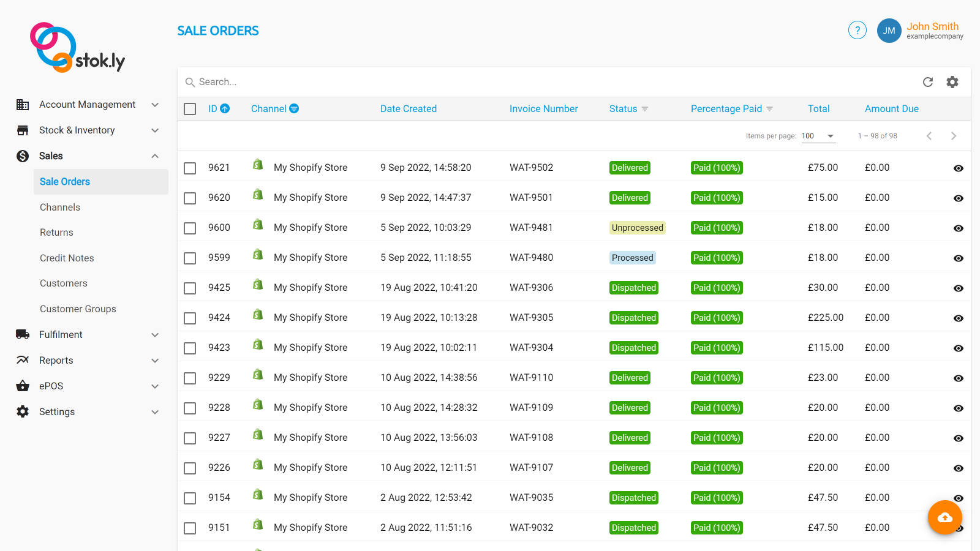Click the Channel column filter icon
This screenshot has height=551, width=980.
(x=294, y=108)
